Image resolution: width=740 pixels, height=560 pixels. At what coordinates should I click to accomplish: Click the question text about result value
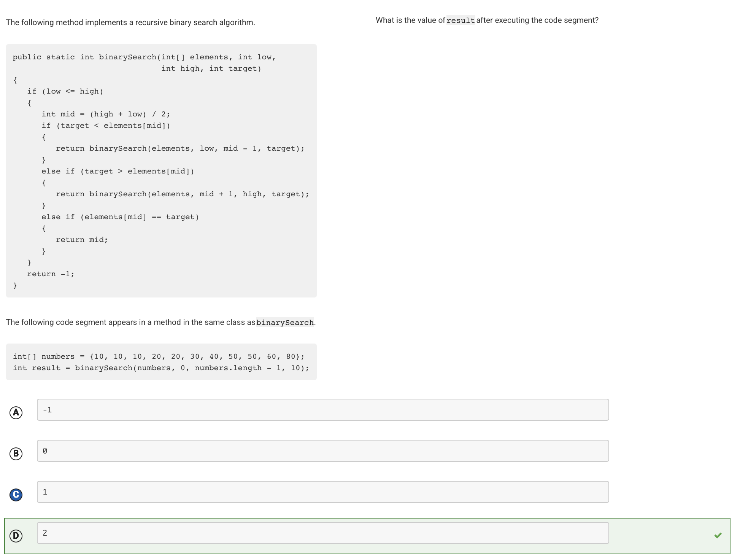[487, 20]
